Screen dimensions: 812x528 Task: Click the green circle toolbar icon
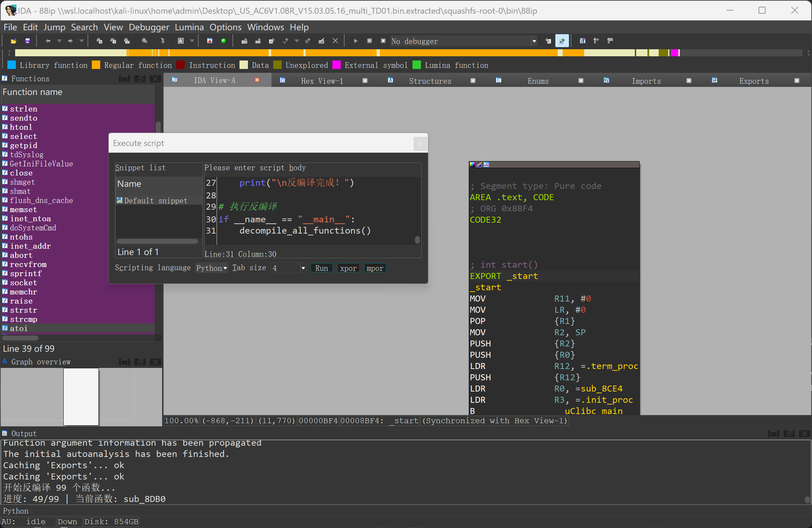pyautogui.click(x=223, y=41)
